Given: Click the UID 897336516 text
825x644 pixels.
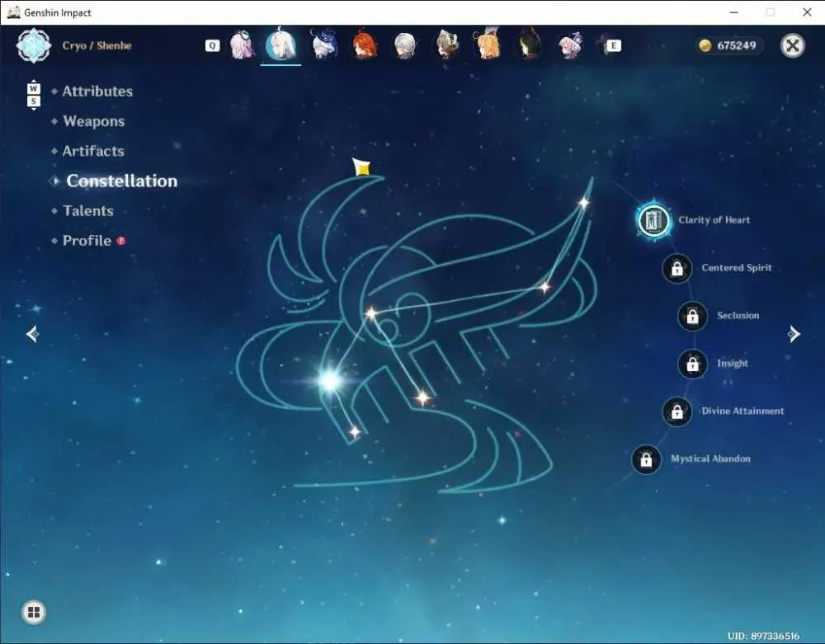Looking at the screenshot, I should (763, 636).
